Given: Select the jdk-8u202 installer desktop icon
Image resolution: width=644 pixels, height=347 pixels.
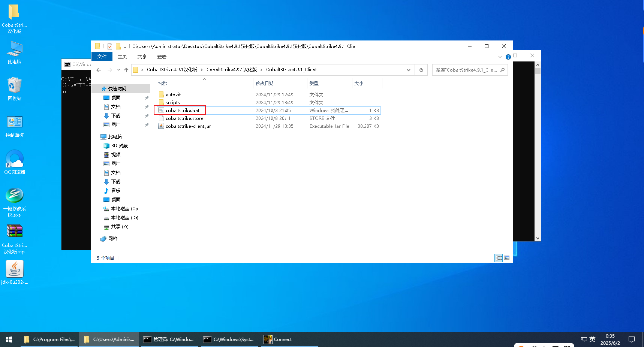Looking at the screenshot, I should point(14,272).
